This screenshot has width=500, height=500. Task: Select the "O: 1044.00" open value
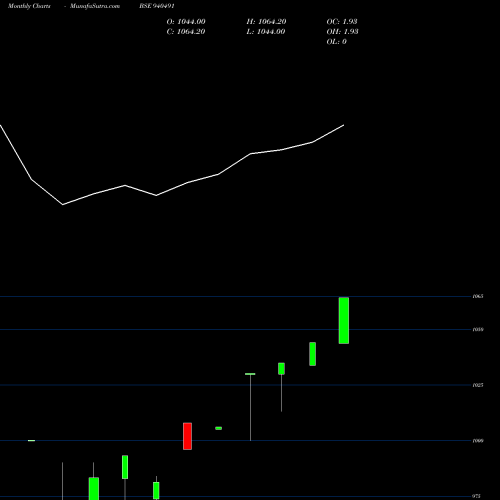186,22
